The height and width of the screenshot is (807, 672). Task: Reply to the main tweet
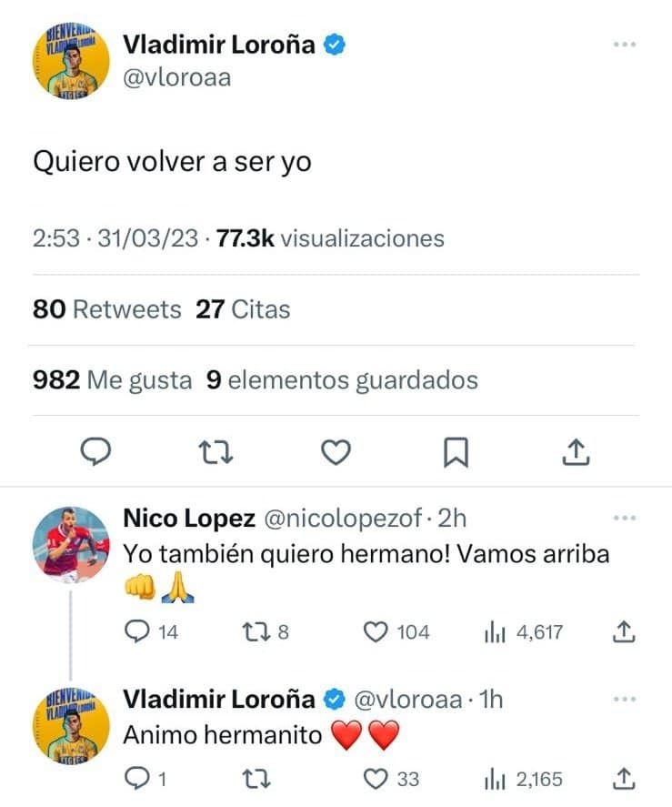coord(90,451)
